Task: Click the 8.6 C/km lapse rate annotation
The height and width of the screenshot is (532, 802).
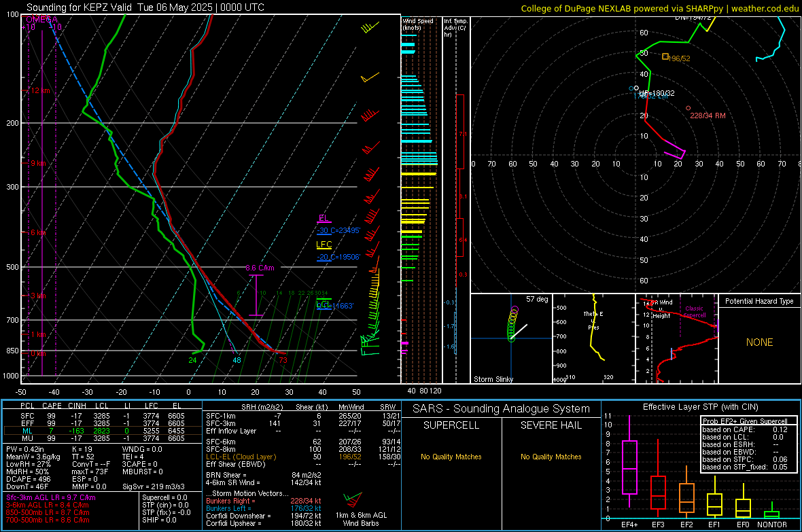Action: coord(260,268)
